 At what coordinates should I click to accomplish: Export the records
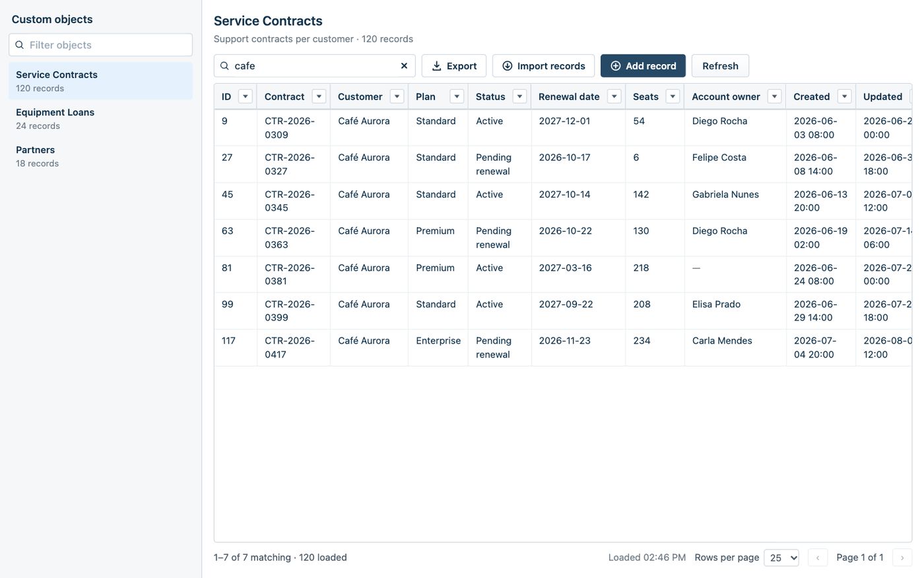click(x=454, y=66)
